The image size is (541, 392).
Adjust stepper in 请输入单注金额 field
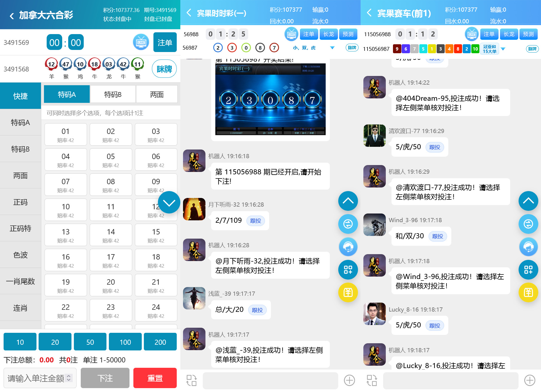click(69, 378)
